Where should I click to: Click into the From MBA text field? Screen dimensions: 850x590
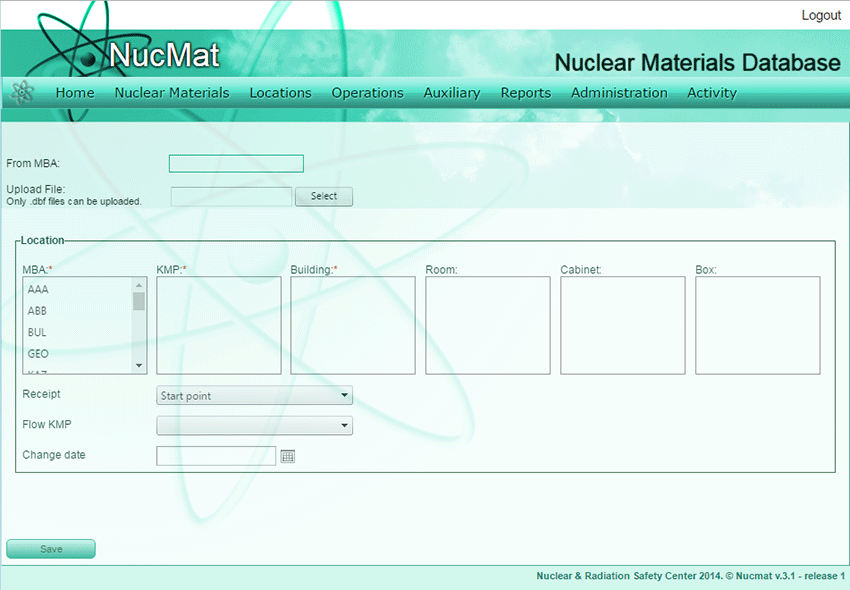pyautogui.click(x=236, y=164)
